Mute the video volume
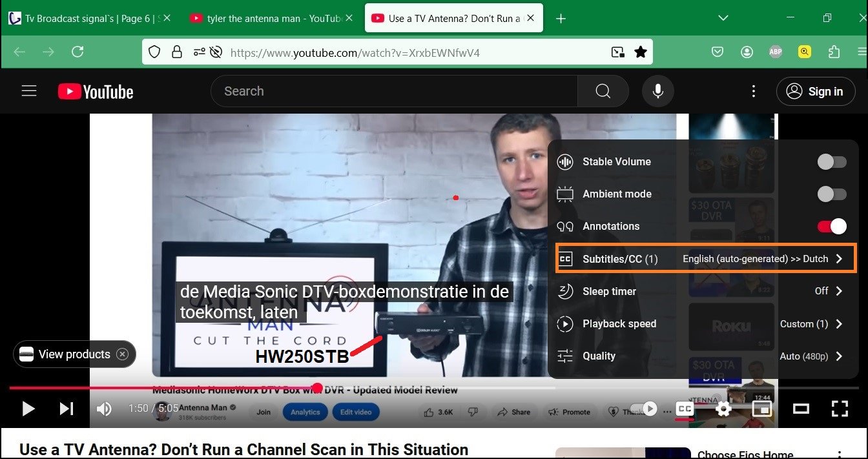 [x=104, y=409]
